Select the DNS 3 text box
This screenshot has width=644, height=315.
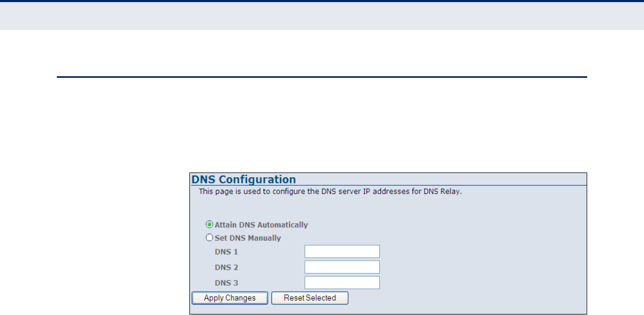[x=342, y=282]
